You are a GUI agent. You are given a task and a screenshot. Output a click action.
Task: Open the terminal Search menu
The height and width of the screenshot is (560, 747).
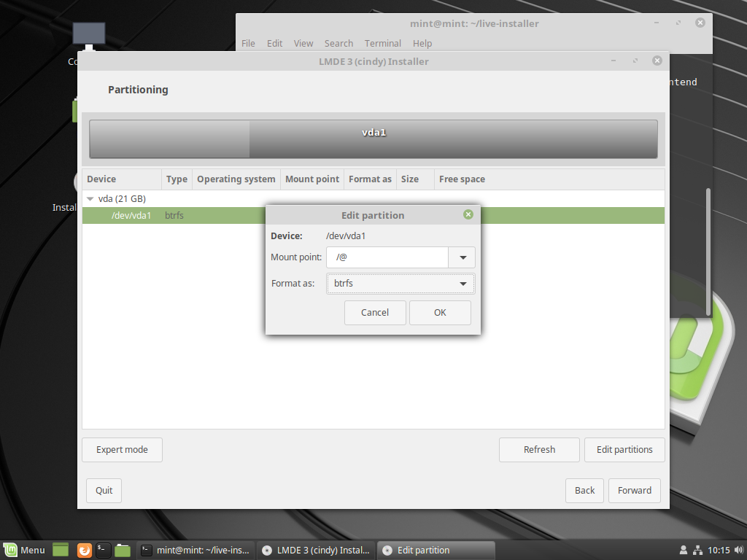[x=338, y=43]
